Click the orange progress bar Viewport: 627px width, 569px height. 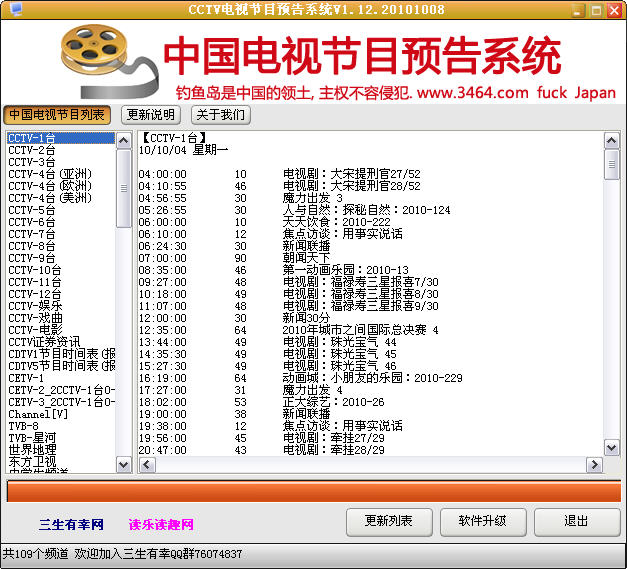point(314,491)
